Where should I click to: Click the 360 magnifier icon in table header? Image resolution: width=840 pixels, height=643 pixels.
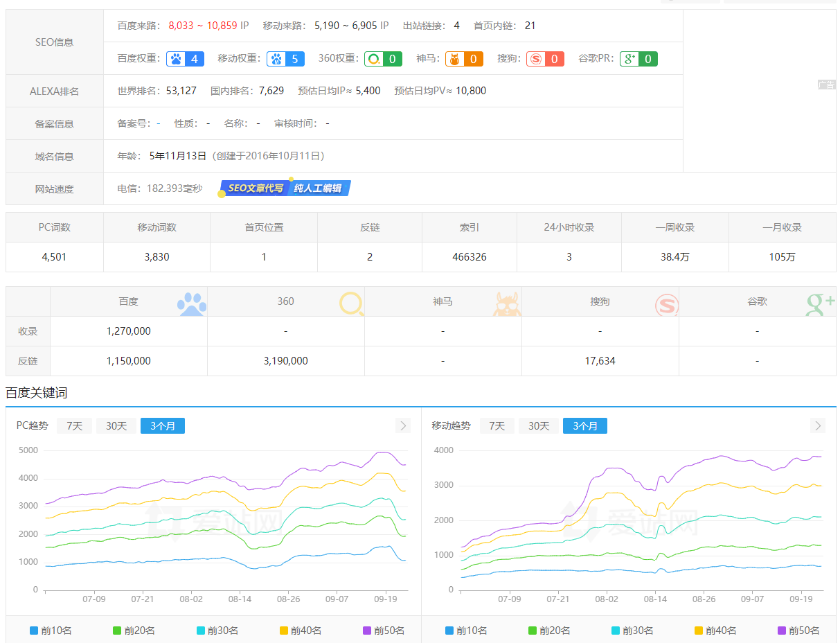coord(351,303)
